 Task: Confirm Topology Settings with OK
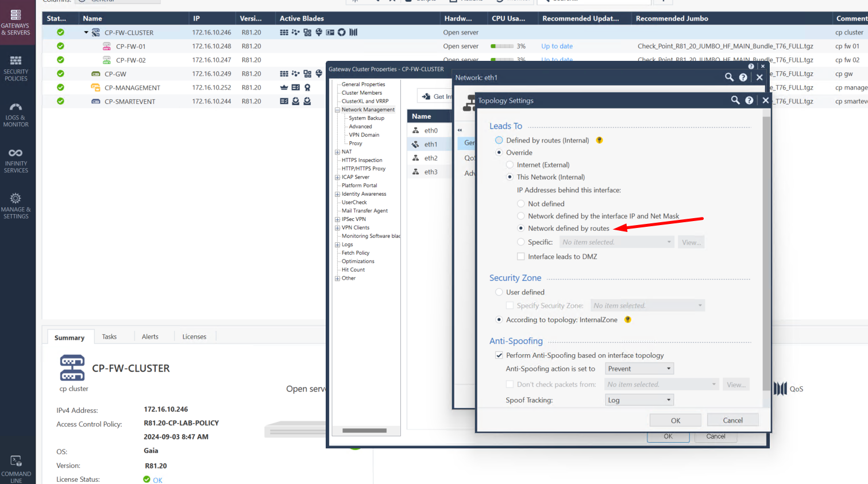(676, 420)
